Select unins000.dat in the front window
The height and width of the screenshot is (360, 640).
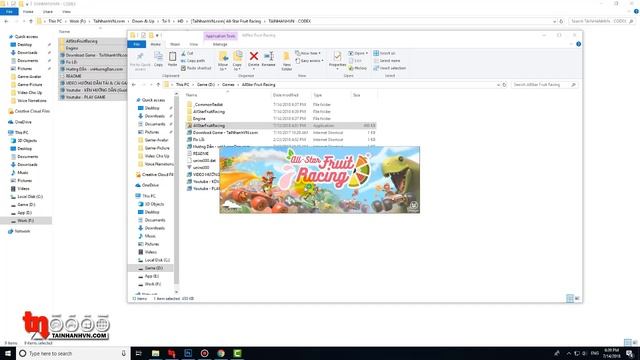click(x=204, y=160)
